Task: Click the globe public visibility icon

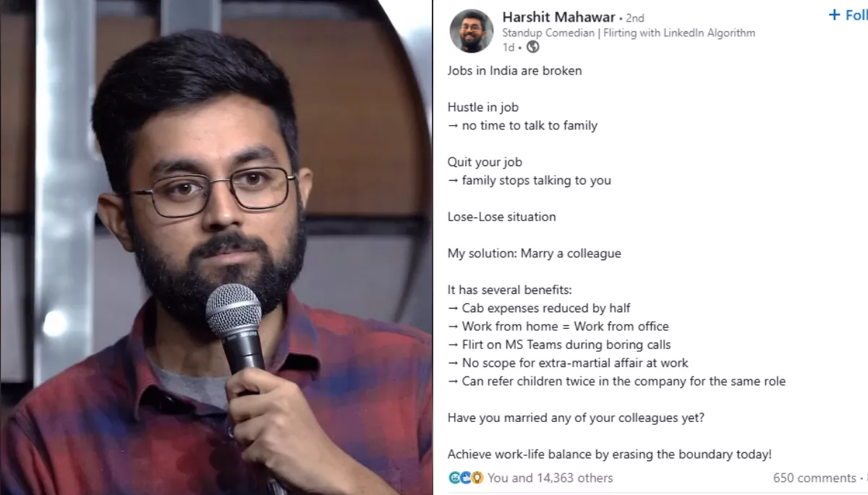Action: [533, 47]
